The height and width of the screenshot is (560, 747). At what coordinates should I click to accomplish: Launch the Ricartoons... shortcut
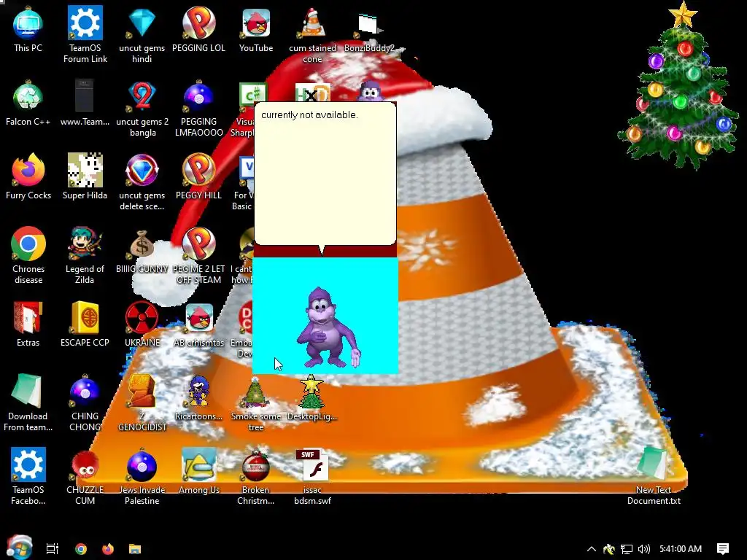tap(198, 399)
